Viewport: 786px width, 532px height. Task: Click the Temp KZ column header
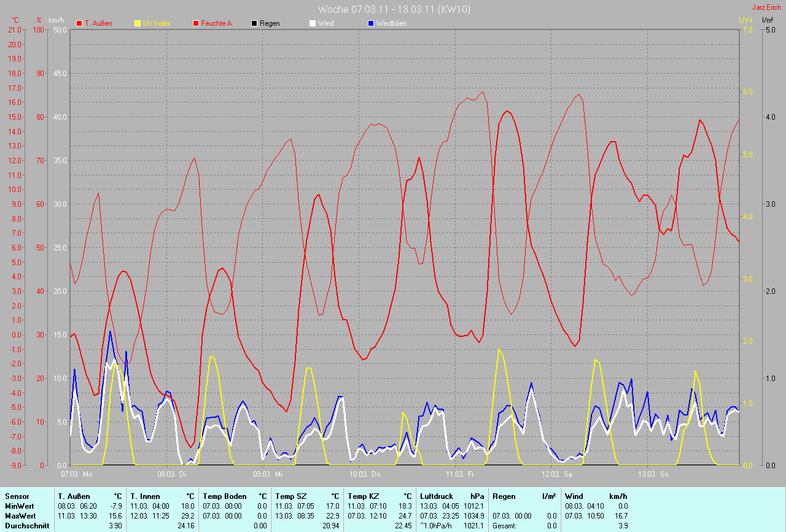364,496
